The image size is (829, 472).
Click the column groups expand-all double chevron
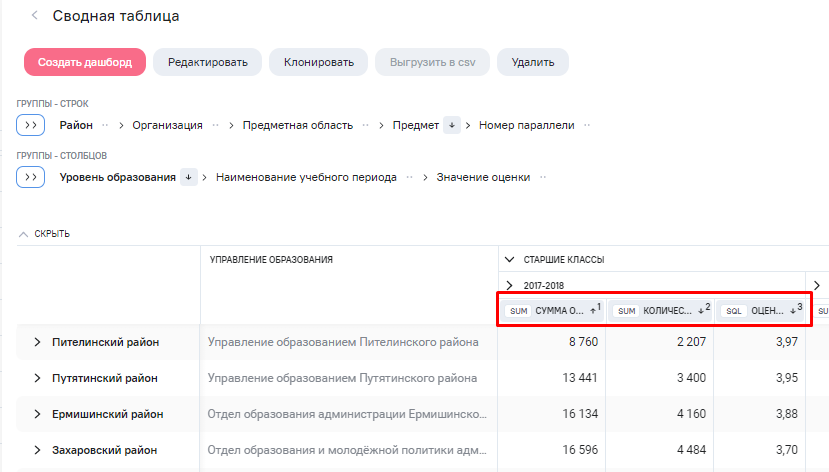point(30,177)
